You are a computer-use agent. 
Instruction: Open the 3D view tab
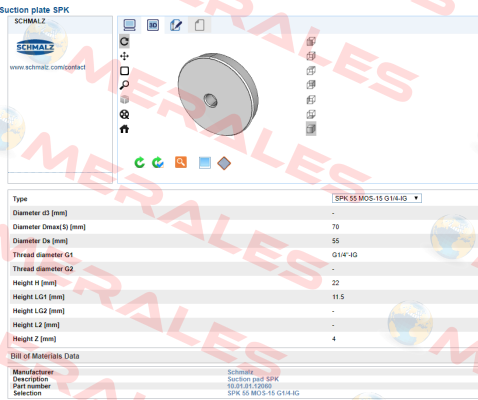pyautogui.click(x=153, y=25)
